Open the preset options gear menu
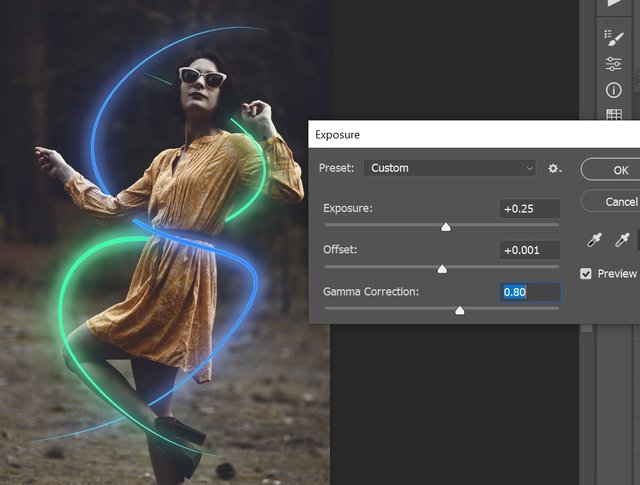Image resolution: width=640 pixels, height=485 pixels. [554, 168]
